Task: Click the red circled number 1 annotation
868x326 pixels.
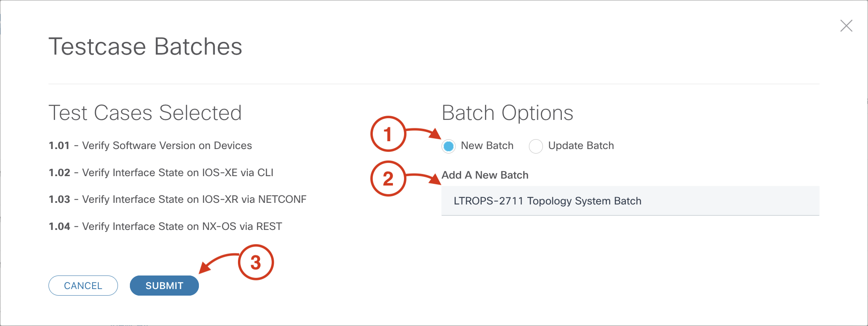Action: [388, 134]
